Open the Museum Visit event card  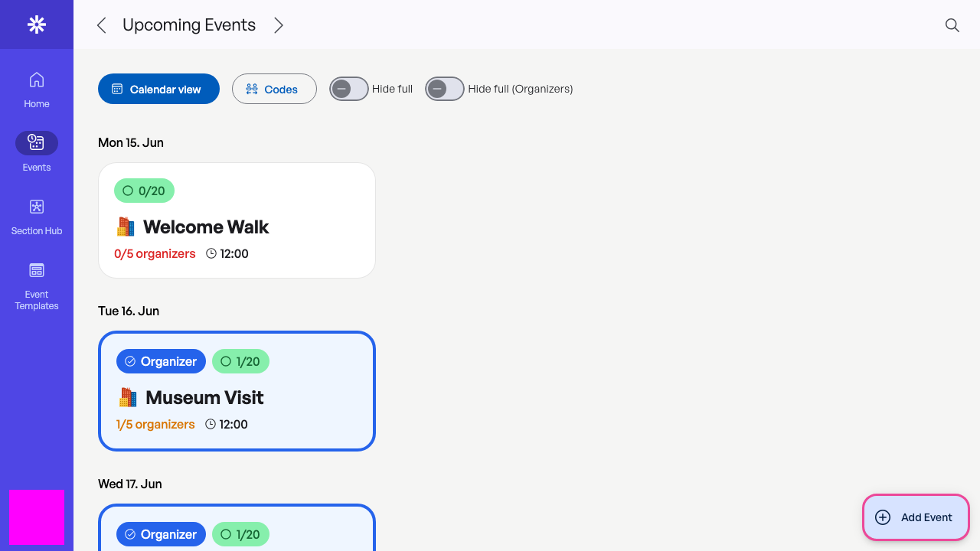pos(237,391)
